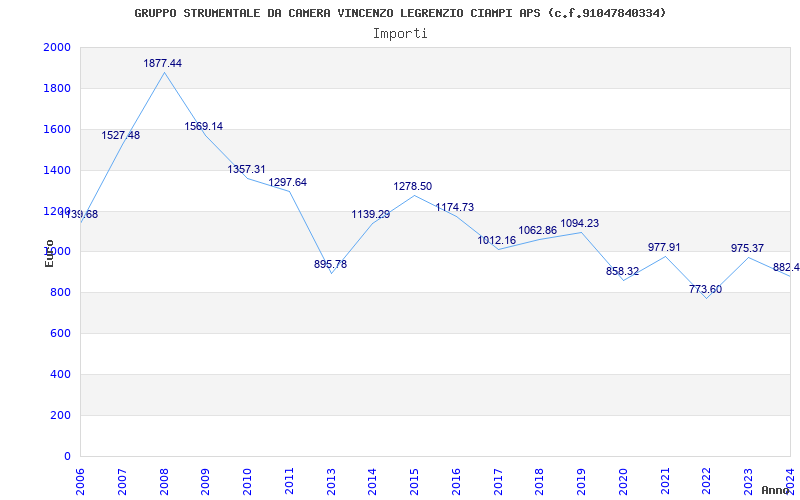
Task: Select the 1278.50 data label
Action: [x=412, y=186]
